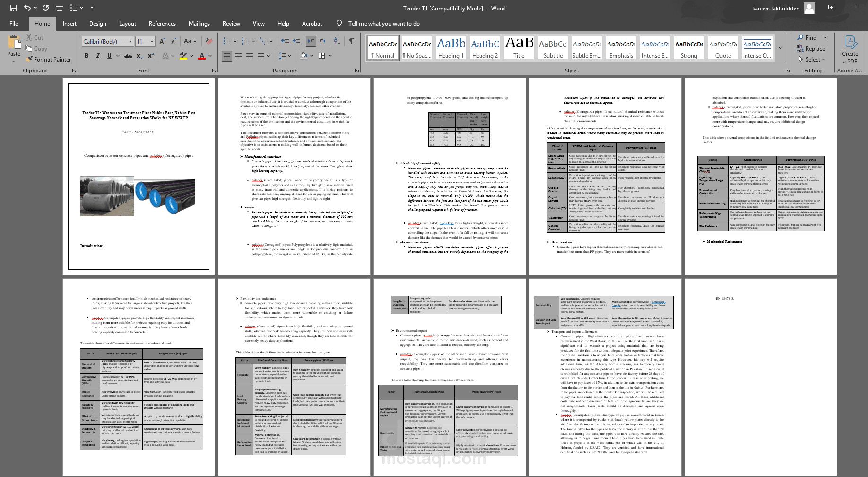Toggle show paragraph marks
868x477 pixels.
pos(352,42)
